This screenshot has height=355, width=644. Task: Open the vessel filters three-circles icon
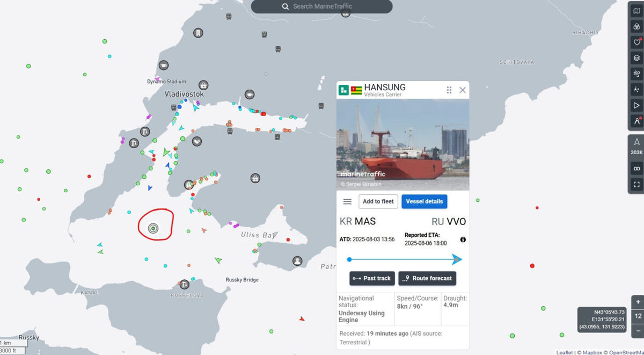click(x=636, y=26)
